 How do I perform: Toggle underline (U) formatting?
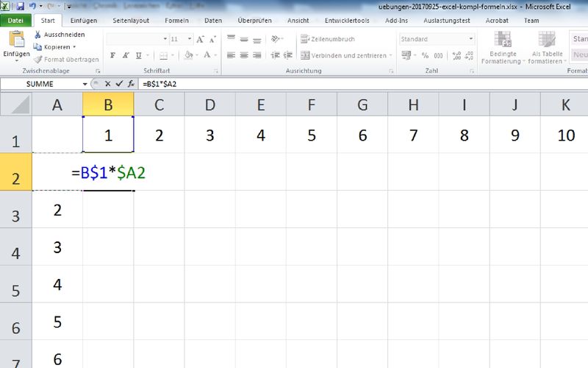tap(139, 56)
